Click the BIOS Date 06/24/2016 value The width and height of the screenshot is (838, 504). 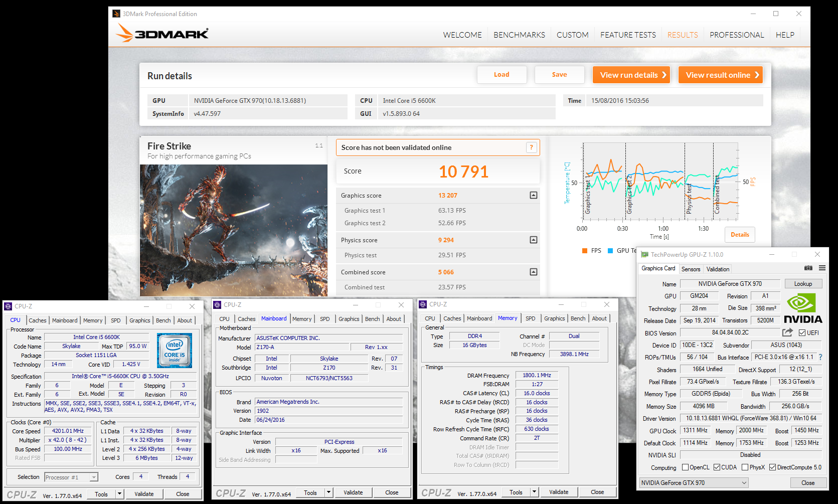(x=329, y=420)
